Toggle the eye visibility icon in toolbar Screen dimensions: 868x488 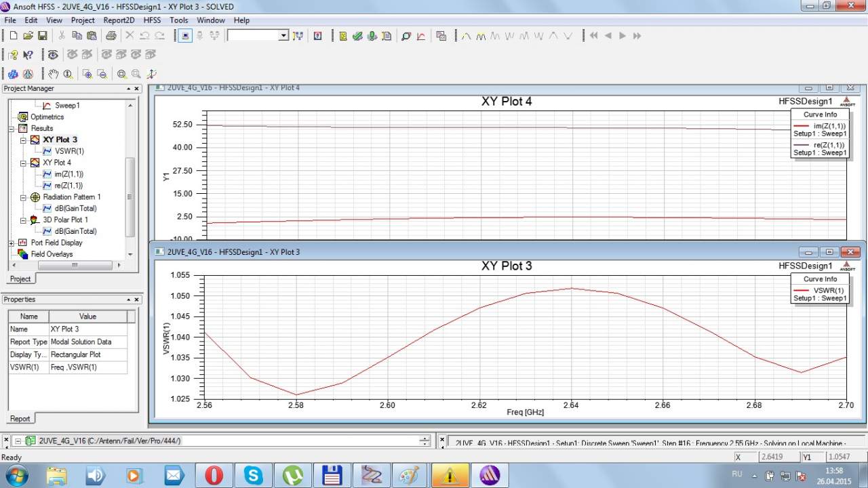tap(53, 55)
